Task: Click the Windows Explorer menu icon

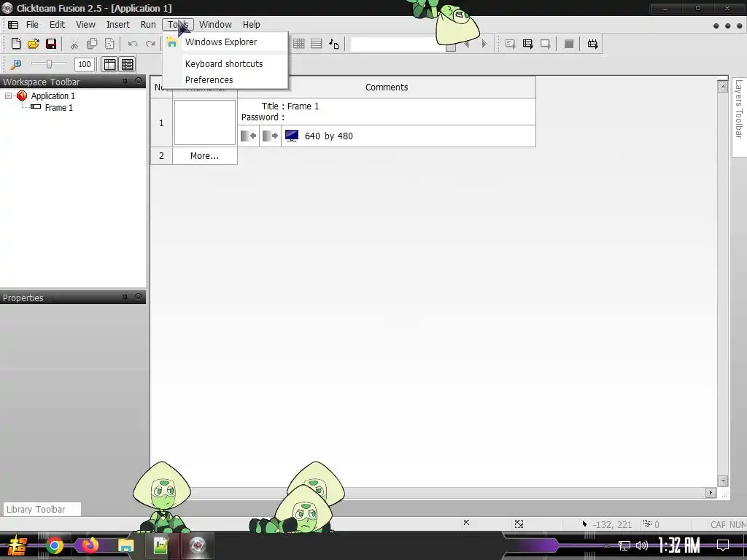Action: click(172, 42)
